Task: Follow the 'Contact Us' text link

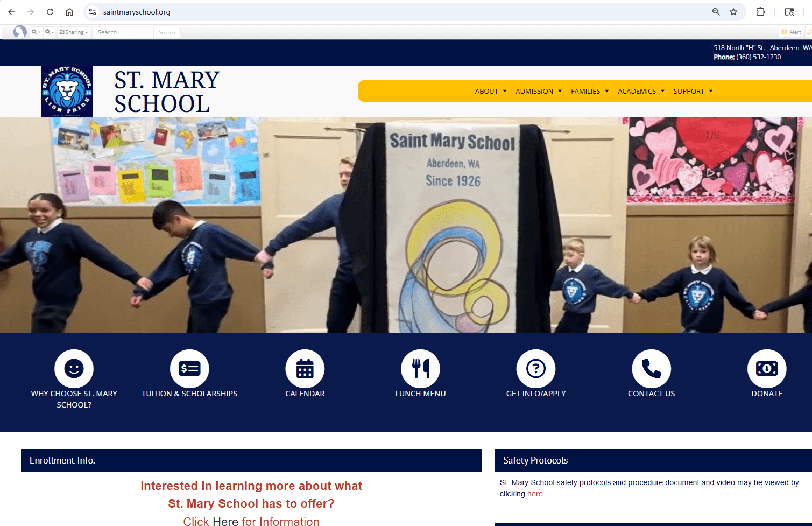Action: click(x=651, y=394)
